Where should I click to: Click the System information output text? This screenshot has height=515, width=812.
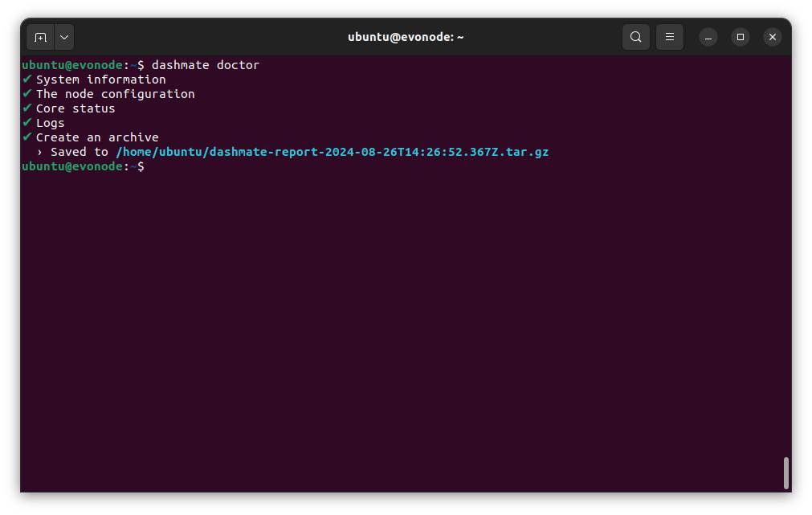point(100,80)
